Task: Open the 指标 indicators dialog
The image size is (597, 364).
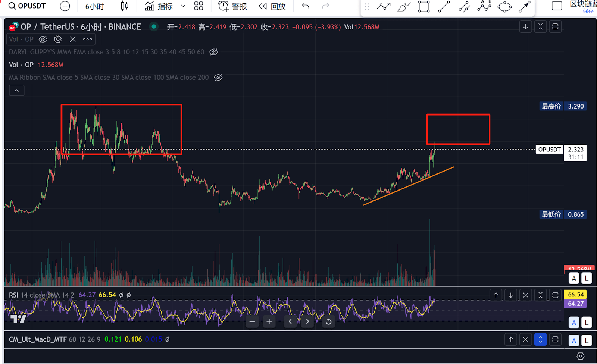Action: pos(159,6)
